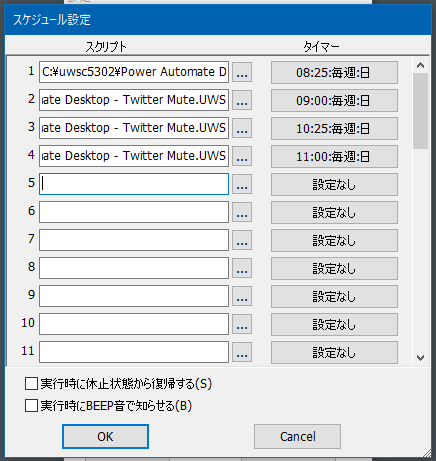Screen dimensions: 436x461
Task: Click the empty script field in row 5
Action: point(134,184)
